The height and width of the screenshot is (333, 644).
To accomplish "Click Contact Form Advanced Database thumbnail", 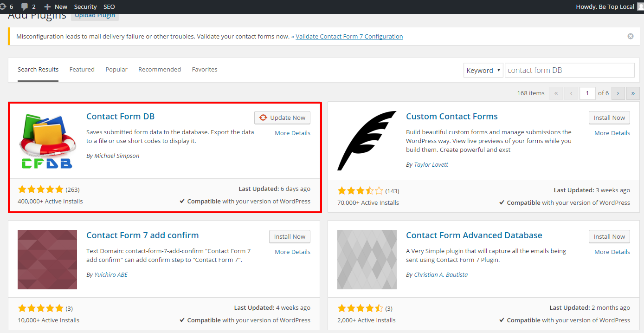I will coord(367,260).
